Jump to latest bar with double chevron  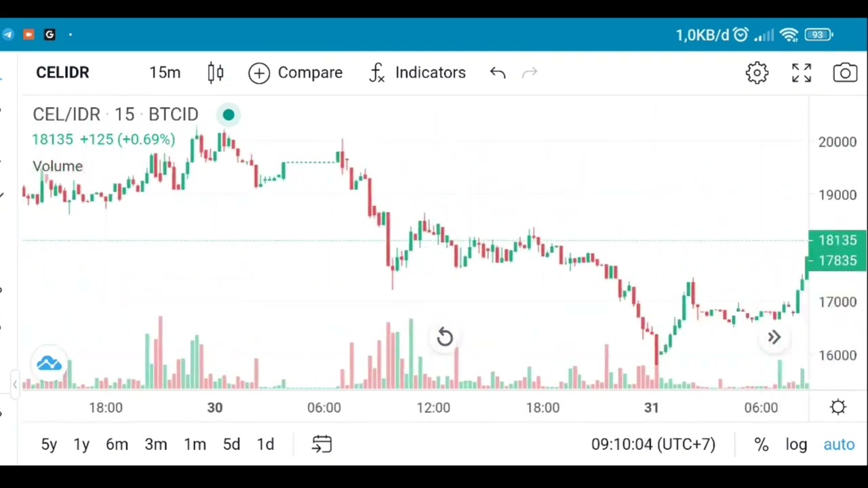tap(774, 337)
